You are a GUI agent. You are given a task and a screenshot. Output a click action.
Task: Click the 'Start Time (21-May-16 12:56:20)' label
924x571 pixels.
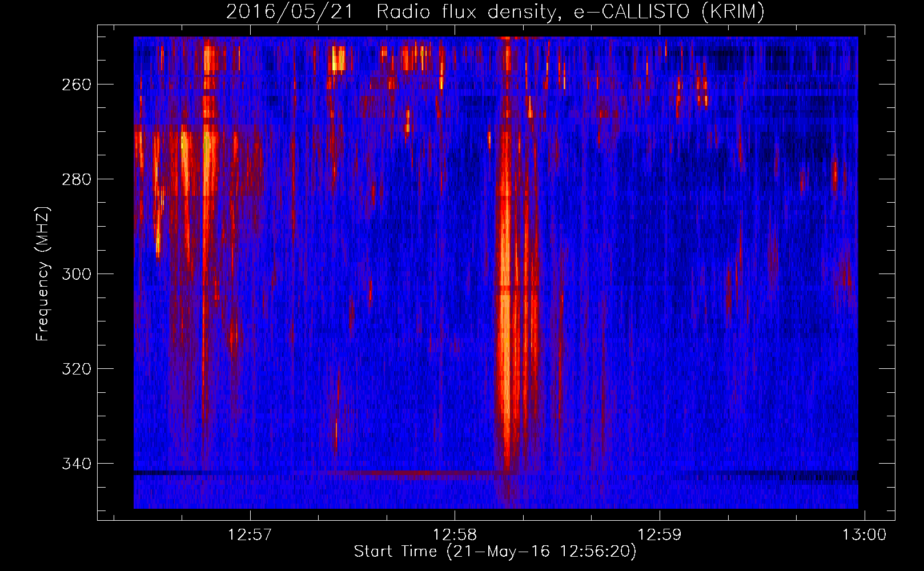495,552
